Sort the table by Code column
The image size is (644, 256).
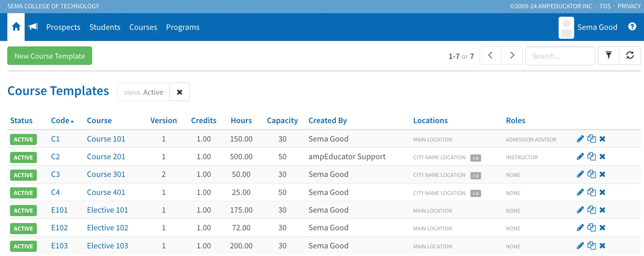[x=63, y=121]
